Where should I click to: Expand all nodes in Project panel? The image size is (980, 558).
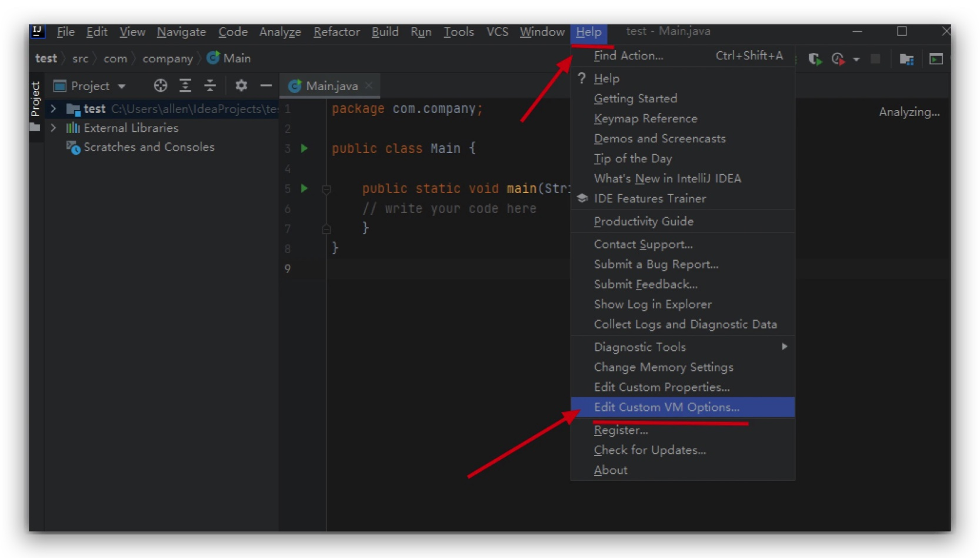tap(185, 86)
